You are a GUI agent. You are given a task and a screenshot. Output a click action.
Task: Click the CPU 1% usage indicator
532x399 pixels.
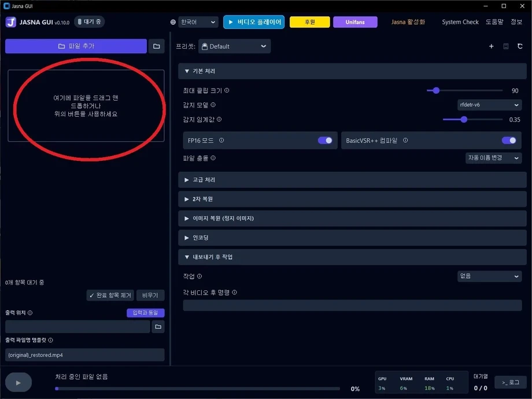[x=450, y=383]
